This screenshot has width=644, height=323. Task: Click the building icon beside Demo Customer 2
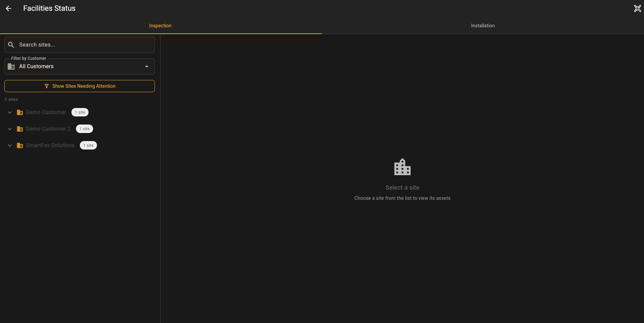click(x=20, y=129)
